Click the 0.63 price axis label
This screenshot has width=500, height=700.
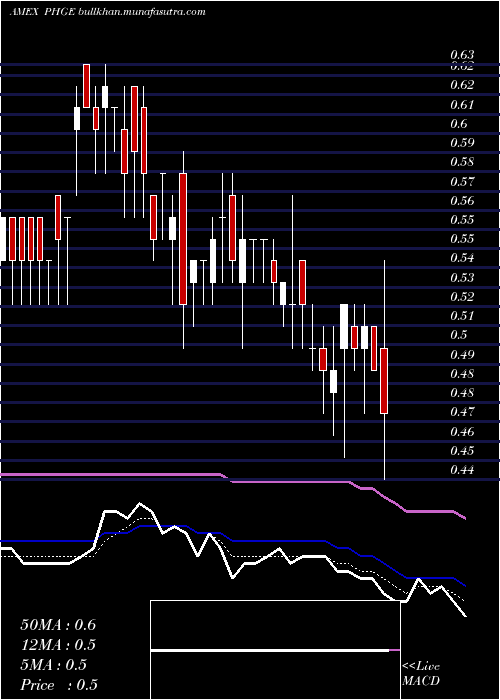pyautogui.click(x=462, y=55)
